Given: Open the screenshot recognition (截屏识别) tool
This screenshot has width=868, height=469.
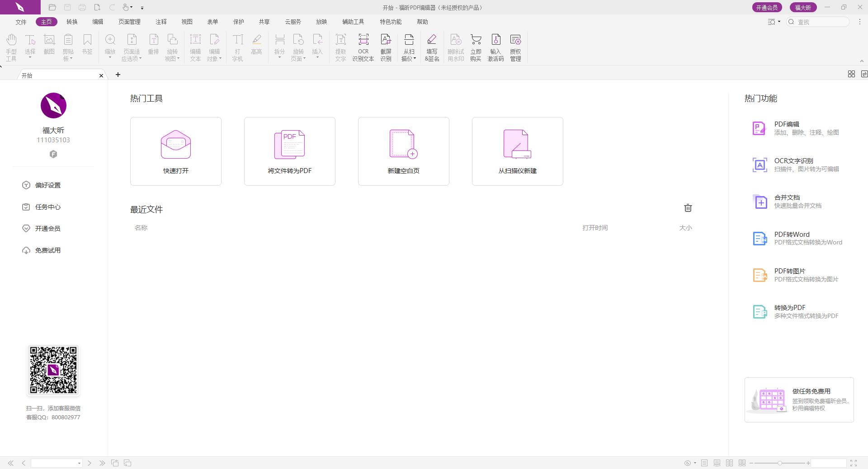Looking at the screenshot, I should click(386, 47).
